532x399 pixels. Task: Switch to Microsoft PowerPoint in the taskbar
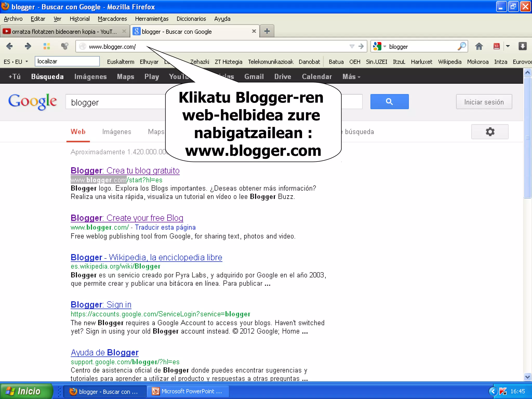tap(188, 391)
